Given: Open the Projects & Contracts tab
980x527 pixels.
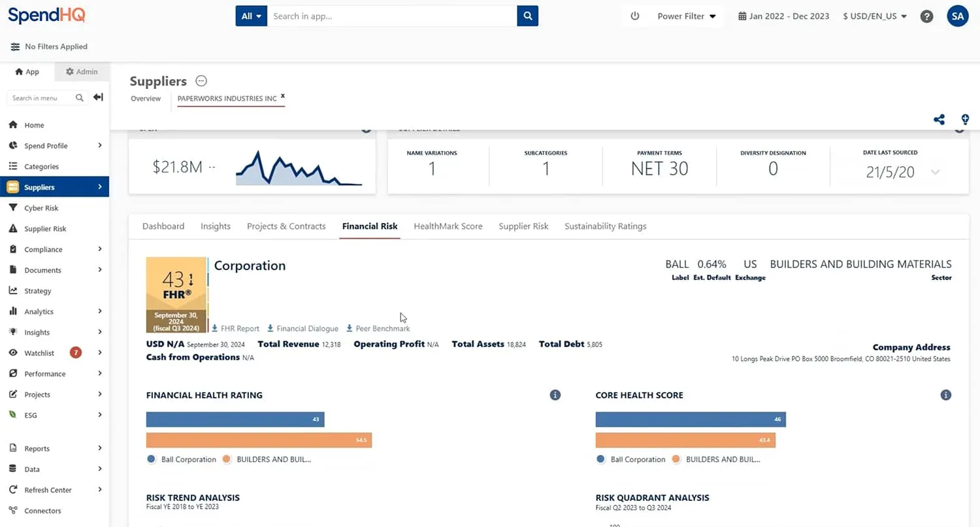Looking at the screenshot, I should pyautogui.click(x=286, y=226).
